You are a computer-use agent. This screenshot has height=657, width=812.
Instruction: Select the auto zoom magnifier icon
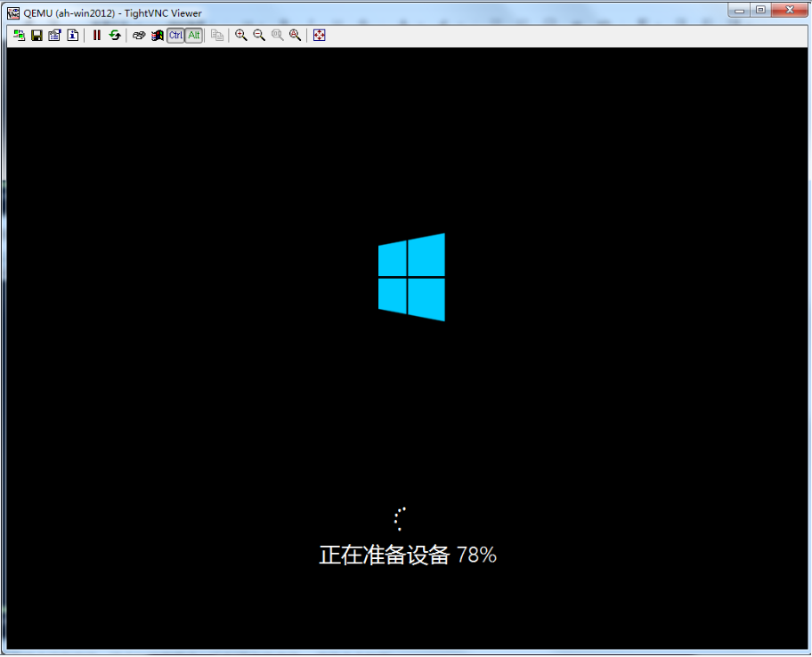[x=295, y=36]
